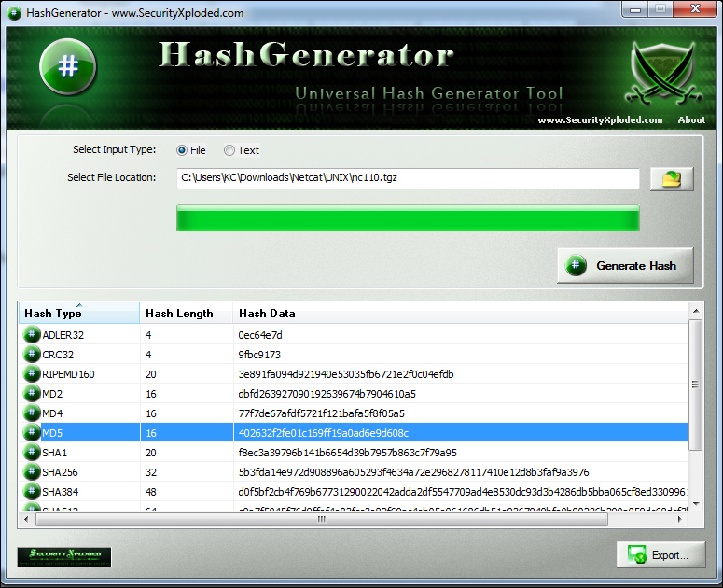
Task: Select the MD2 hash type text
Action: [x=52, y=394]
